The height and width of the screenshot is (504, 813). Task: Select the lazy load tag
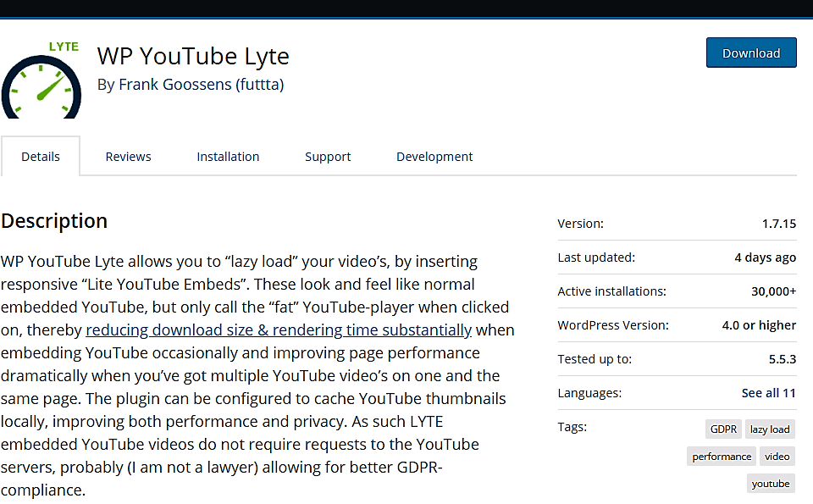point(770,429)
